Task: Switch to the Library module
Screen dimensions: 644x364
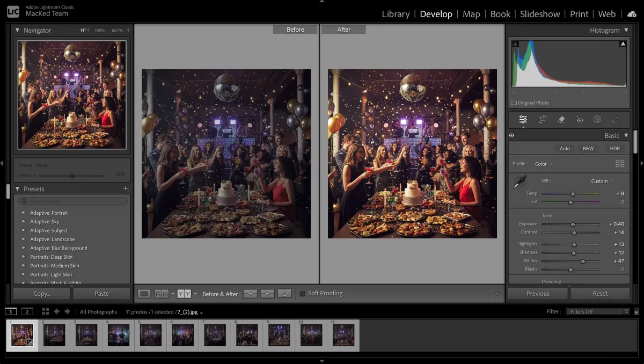Action: click(396, 14)
